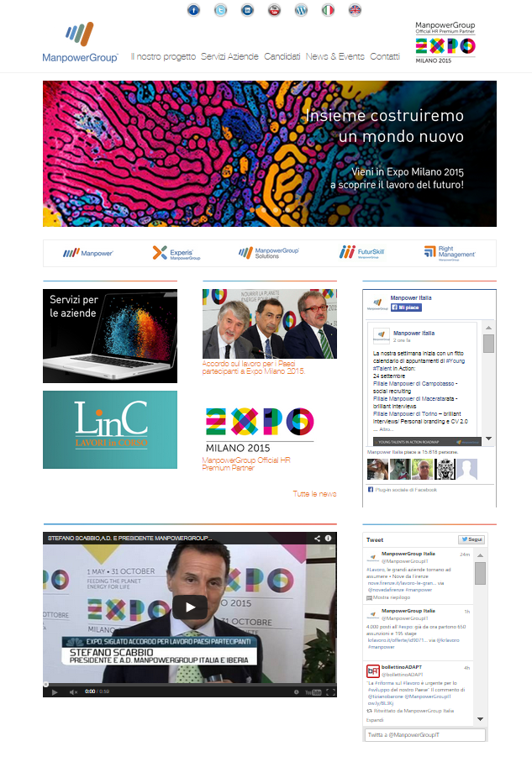Open the news photo of three men at press conference
Image resolution: width=532 pixels, height=757 pixels.
pyautogui.click(x=270, y=323)
